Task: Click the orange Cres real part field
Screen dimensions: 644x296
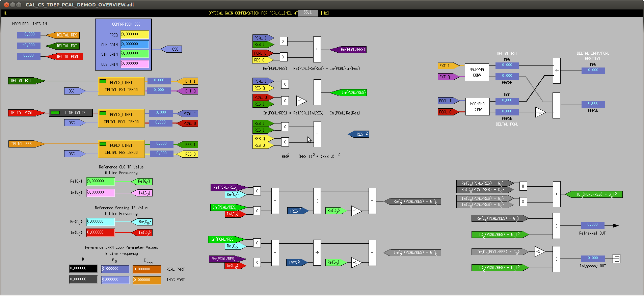Action: click(x=147, y=269)
